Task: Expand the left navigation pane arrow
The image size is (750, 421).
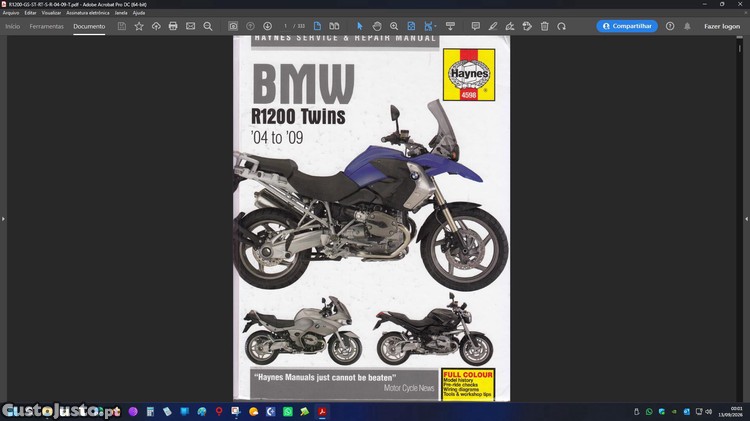Action: [3, 219]
